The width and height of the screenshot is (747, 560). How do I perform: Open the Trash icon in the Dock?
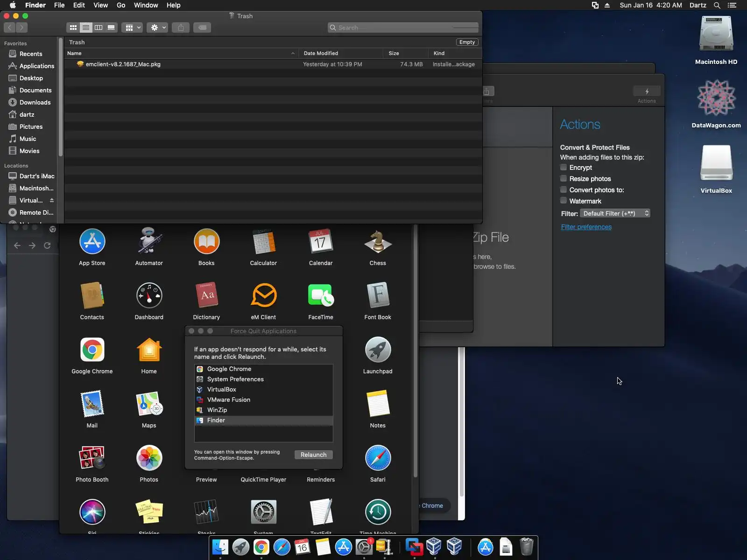[x=526, y=547]
